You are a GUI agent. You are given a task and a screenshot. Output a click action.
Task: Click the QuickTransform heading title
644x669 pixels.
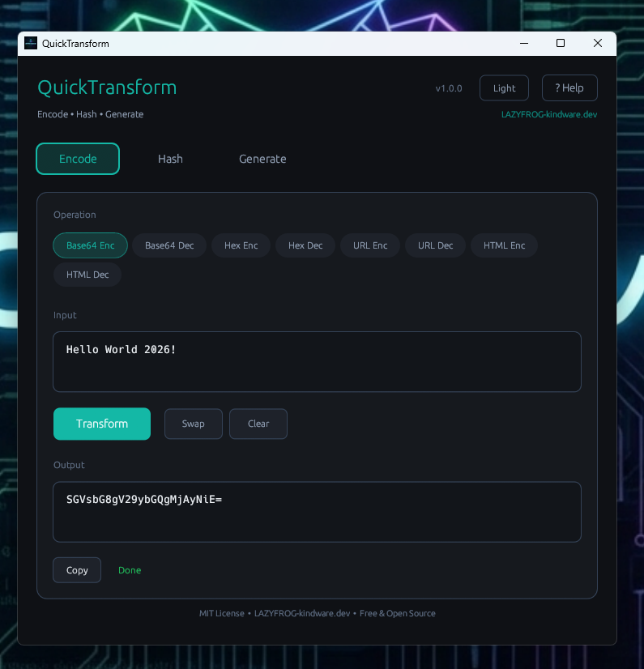[107, 87]
